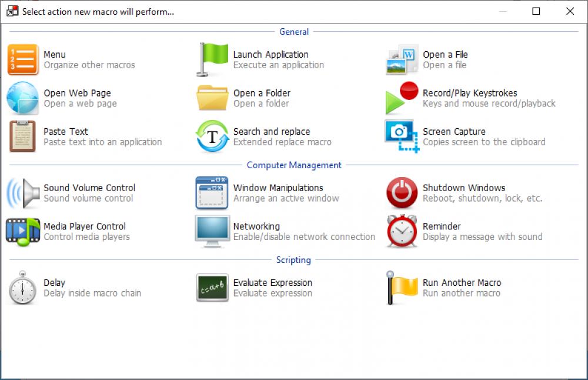
Task: Click the 'Organize other macros' label
Action: pyautogui.click(x=88, y=65)
